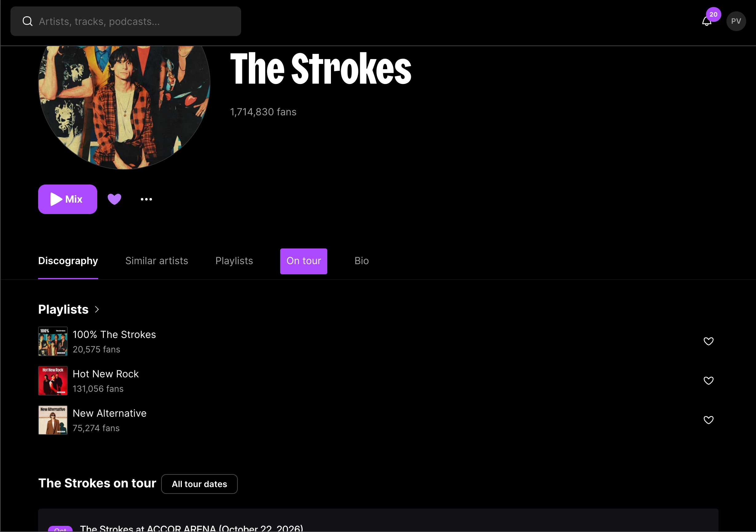This screenshot has width=756, height=532.
Task: Like the New Alternative playlist
Action: (708, 420)
